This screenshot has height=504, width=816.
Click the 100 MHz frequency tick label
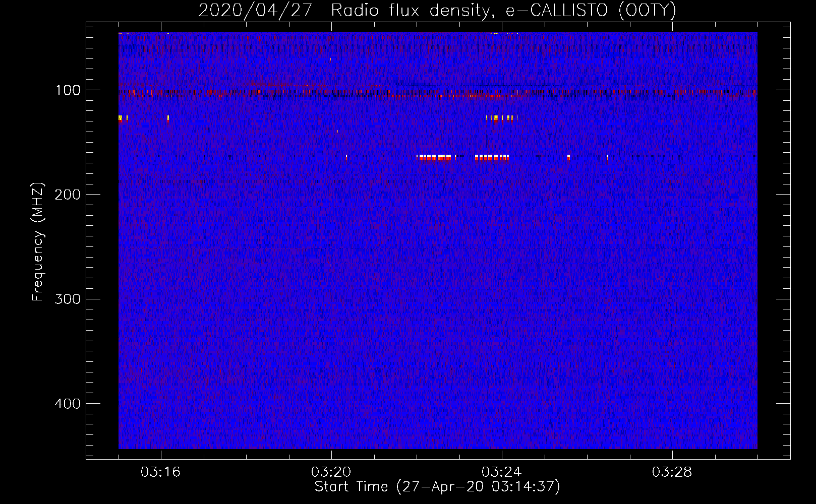click(68, 90)
